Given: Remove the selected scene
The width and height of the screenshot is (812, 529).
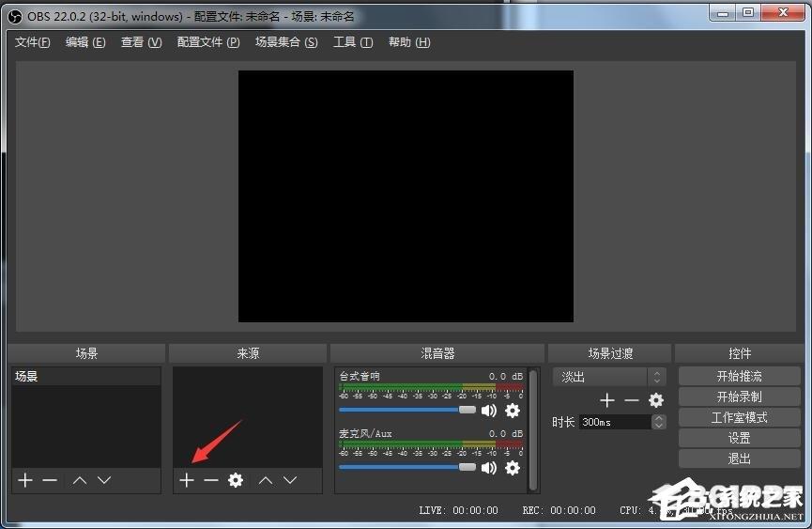Looking at the screenshot, I should (x=50, y=480).
